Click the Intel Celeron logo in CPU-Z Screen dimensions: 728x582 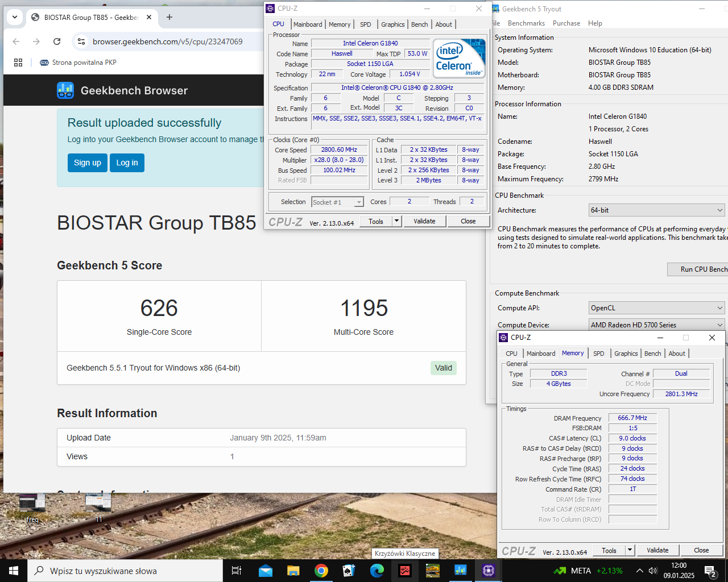460,57
